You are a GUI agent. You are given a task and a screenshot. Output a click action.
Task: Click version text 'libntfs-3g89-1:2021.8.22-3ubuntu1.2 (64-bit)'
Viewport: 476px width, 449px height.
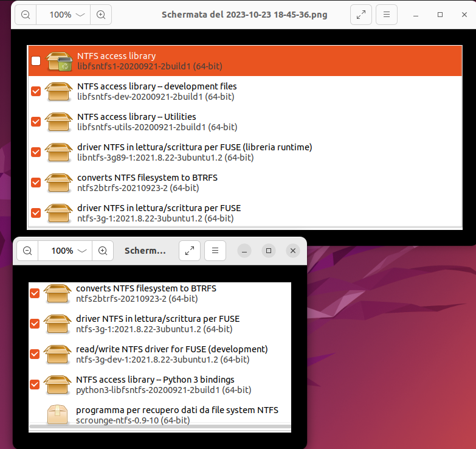(165, 158)
